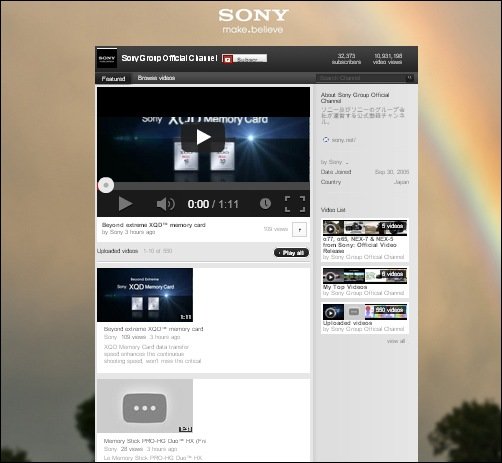Click the channel search magnifier icon
The image size is (502, 463).
click(x=410, y=78)
